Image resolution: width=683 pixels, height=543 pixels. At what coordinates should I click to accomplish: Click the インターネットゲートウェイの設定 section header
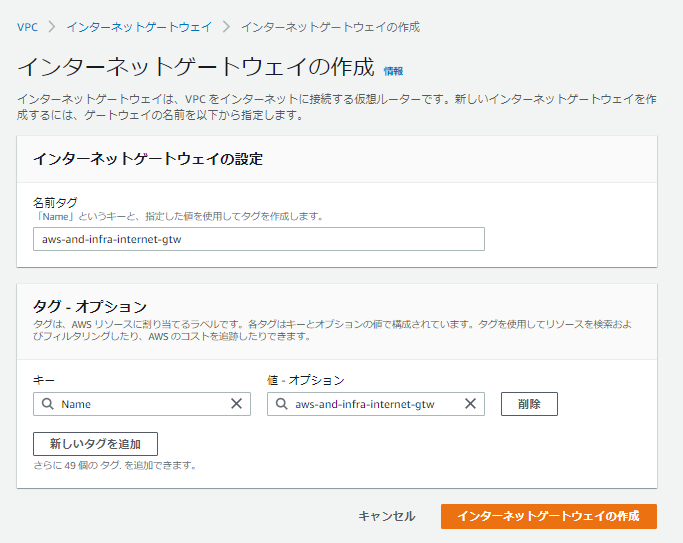click(148, 159)
